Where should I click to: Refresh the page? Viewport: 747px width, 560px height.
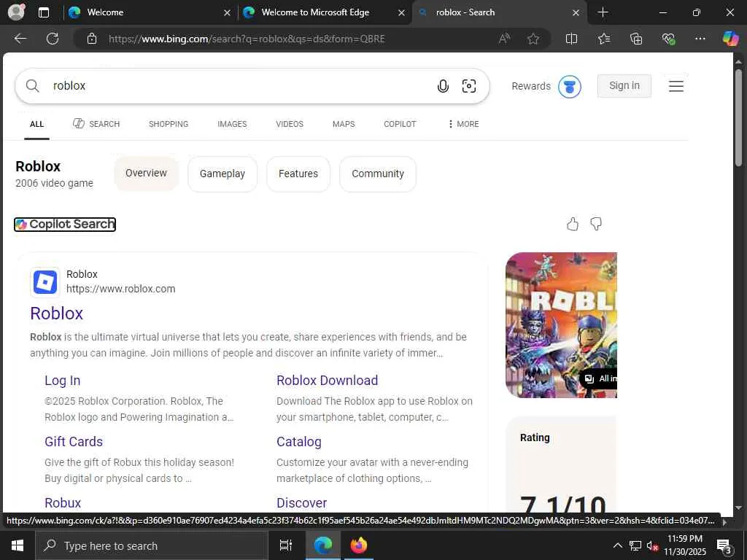(53, 39)
